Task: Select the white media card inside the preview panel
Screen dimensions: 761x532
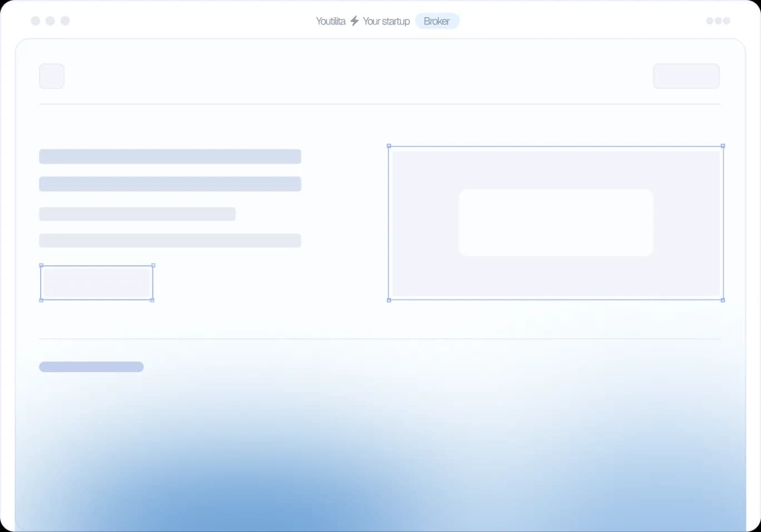Action: pyautogui.click(x=555, y=222)
